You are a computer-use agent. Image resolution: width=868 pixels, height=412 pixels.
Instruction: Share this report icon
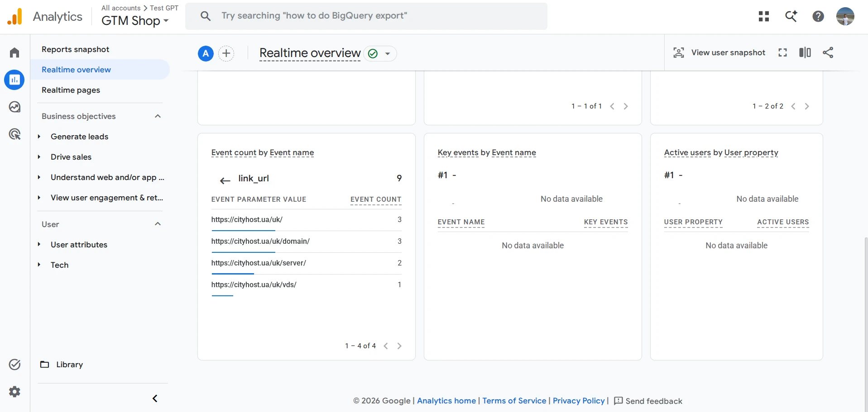[x=828, y=52]
